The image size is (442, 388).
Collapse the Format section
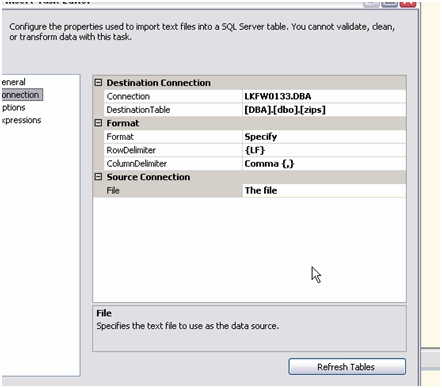[98, 123]
